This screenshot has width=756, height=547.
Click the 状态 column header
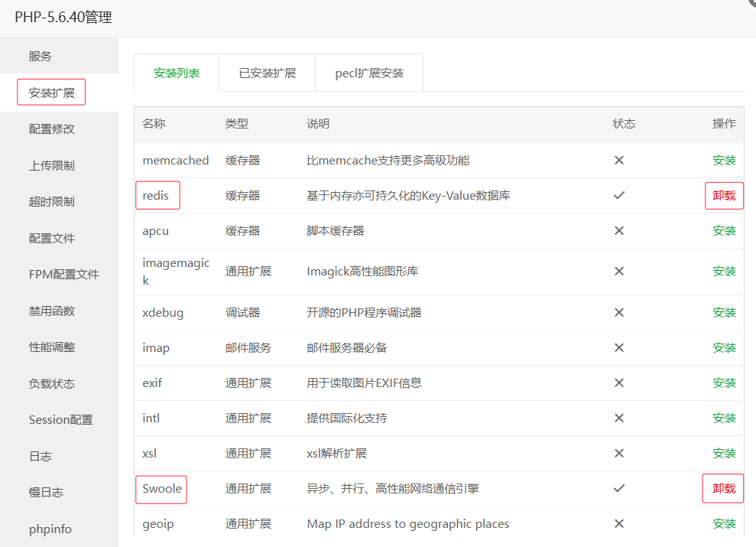tap(624, 123)
